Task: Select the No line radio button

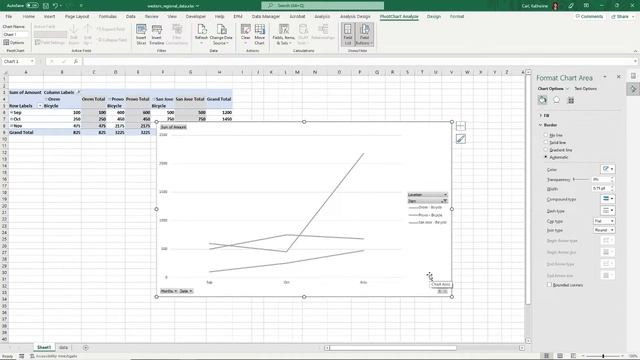Action: pyautogui.click(x=546, y=135)
